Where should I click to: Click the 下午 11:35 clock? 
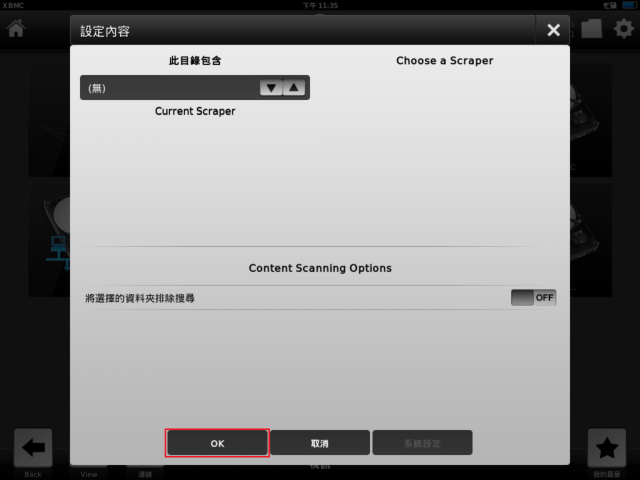320,5
